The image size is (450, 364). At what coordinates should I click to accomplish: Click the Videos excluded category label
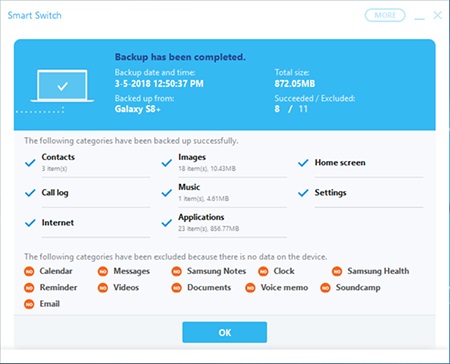point(126,287)
